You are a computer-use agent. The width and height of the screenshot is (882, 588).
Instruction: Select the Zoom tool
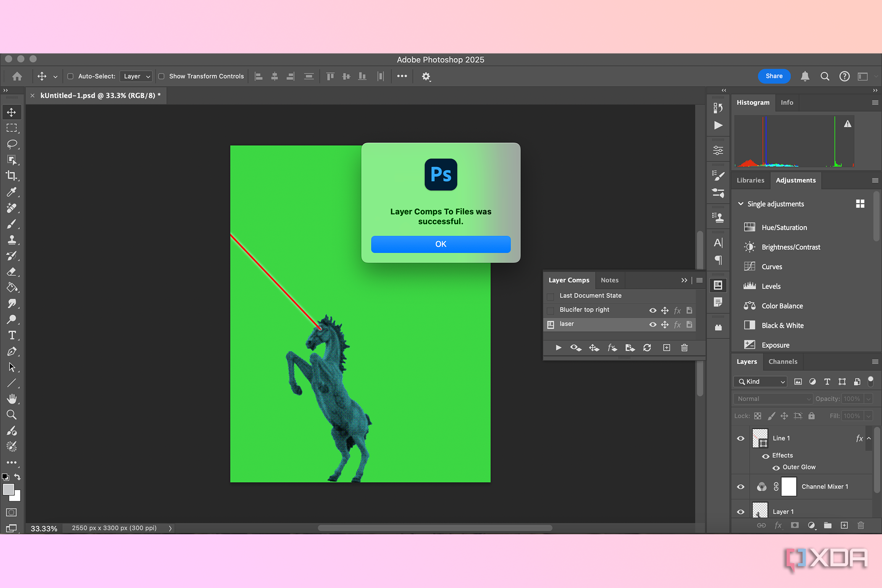[x=12, y=415]
